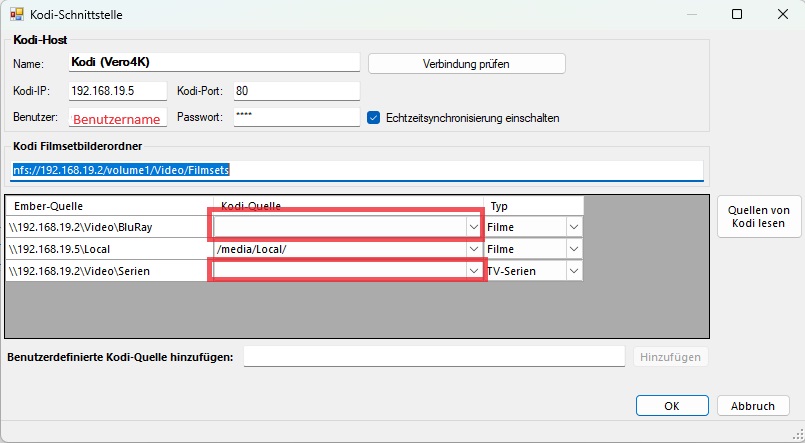Click the Typ column header

pyautogui.click(x=533, y=206)
